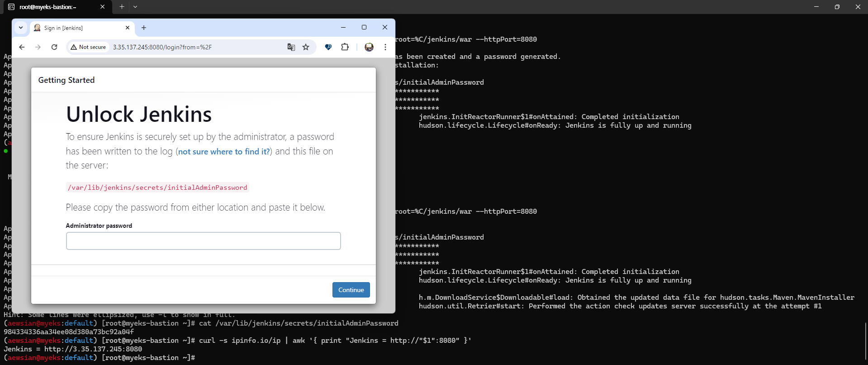Click the cat initialAdminPassword command line
This screenshot has width=868, height=365.
(x=201, y=323)
